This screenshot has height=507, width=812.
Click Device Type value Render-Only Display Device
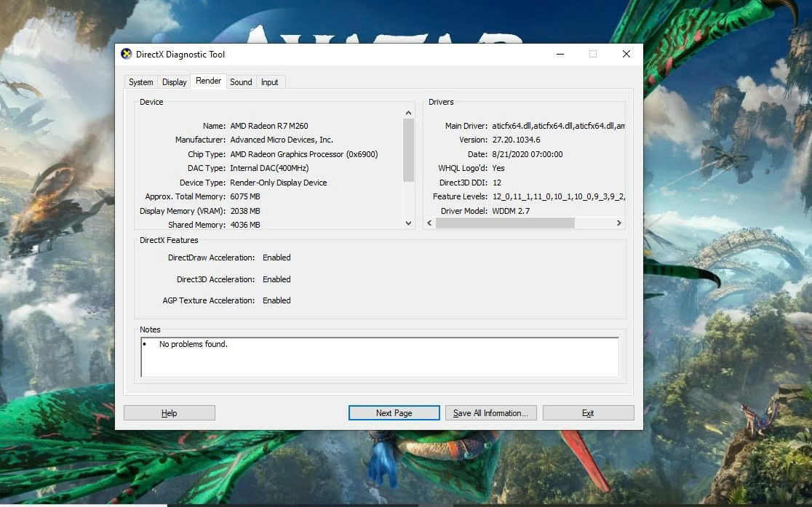click(x=278, y=183)
